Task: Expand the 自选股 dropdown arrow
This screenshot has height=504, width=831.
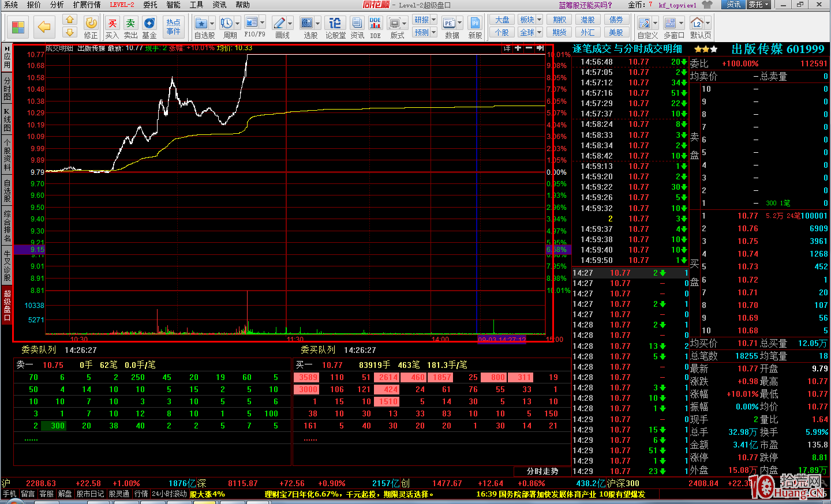Action: click(212, 24)
